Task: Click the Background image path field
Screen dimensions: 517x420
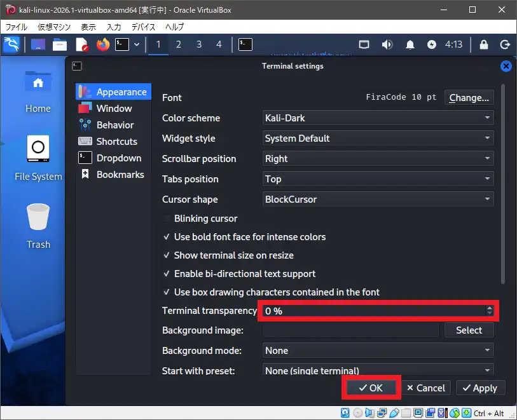Action: point(350,330)
